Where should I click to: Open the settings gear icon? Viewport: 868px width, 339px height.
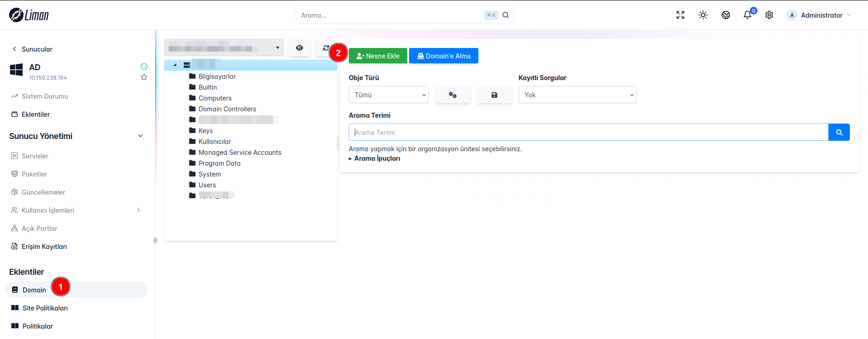[769, 15]
